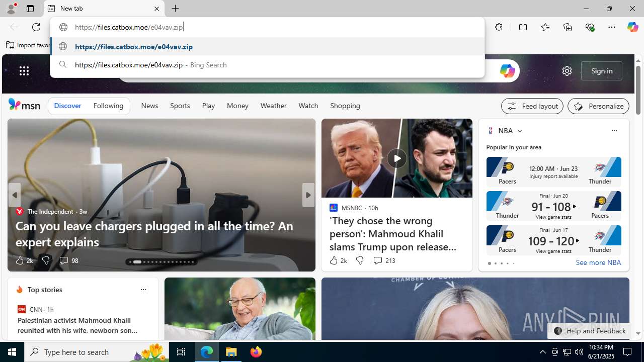644x362 pixels.
Task: Select Bing Search suggestion for catbox URL
Action: [267, 65]
